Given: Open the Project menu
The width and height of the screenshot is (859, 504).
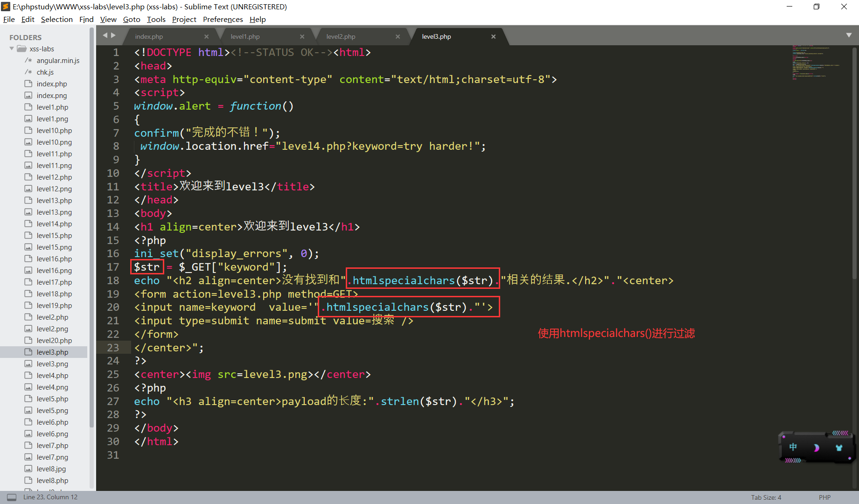Looking at the screenshot, I should (x=184, y=19).
